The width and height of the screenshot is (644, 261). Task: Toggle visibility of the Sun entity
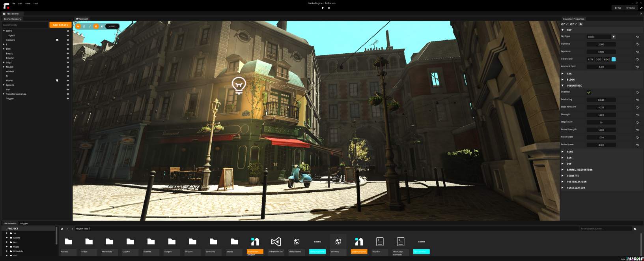coord(68,90)
